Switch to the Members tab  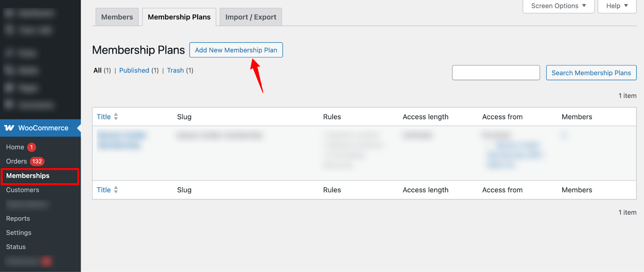(117, 17)
